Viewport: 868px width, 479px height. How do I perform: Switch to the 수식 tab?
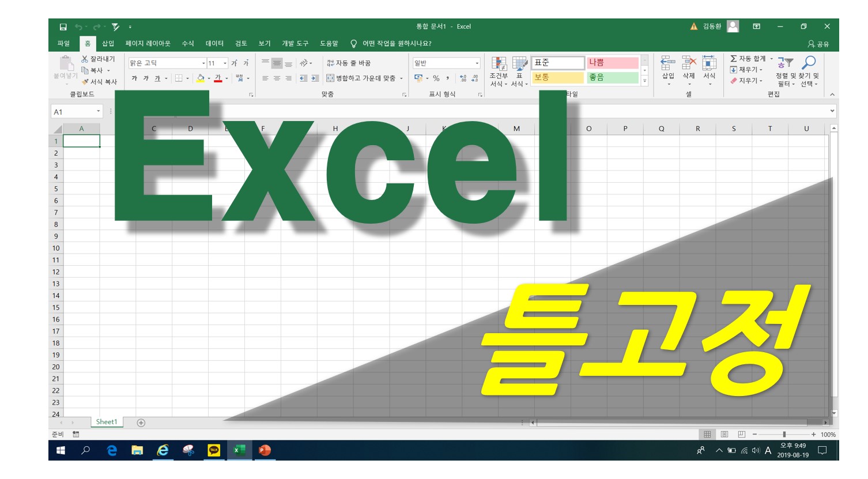[188, 43]
